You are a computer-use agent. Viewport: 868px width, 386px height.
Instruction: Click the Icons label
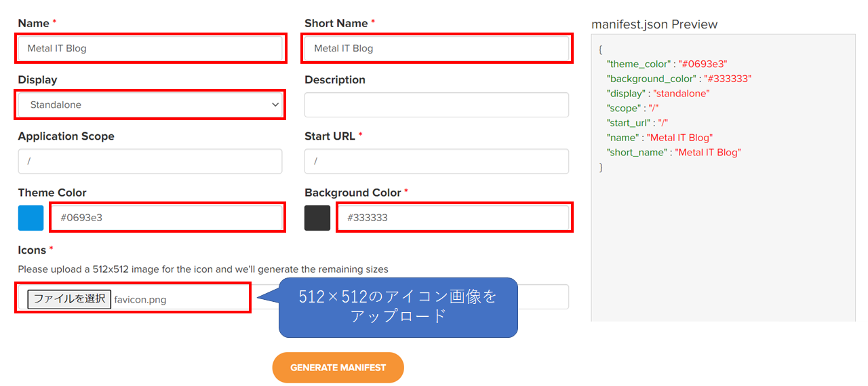(33, 250)
